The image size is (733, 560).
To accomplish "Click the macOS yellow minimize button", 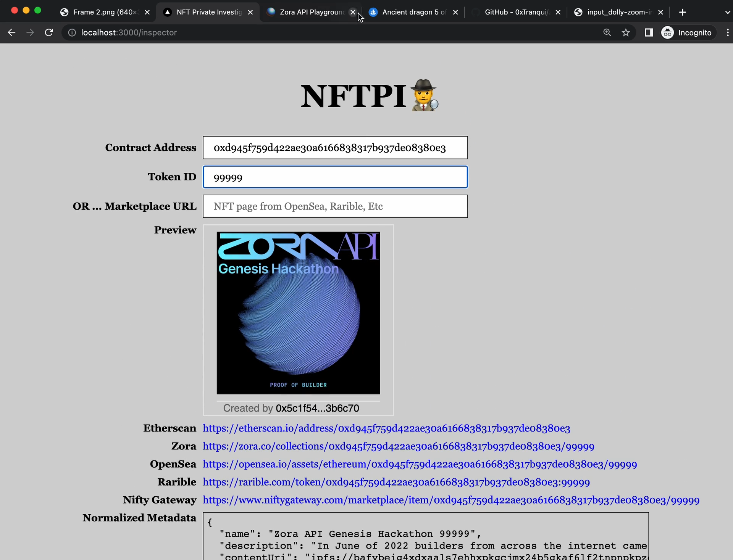I will [x=26, y=10].
